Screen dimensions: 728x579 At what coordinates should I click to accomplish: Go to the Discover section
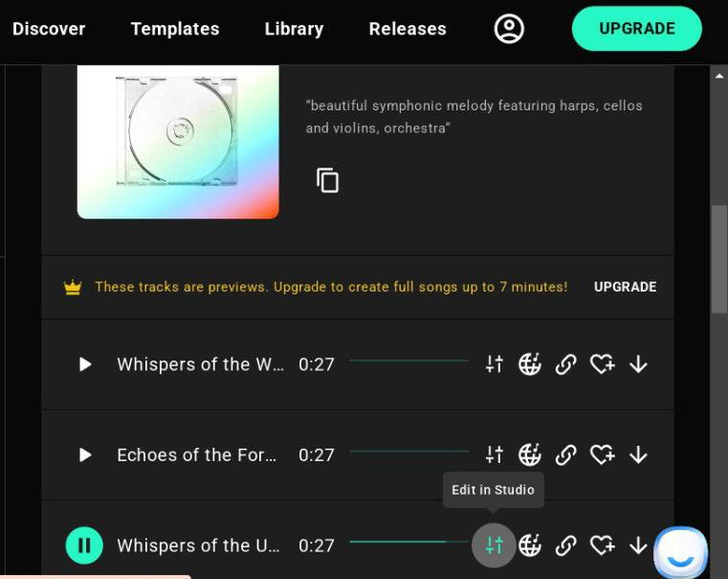pyautogui.click(x=49, y=29)
